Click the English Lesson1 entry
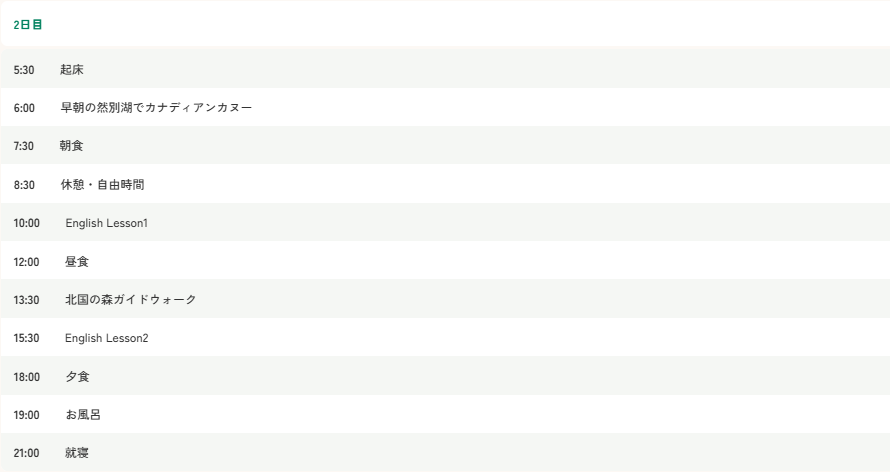This screenshot has height=472, width=890. pos(106,223)
